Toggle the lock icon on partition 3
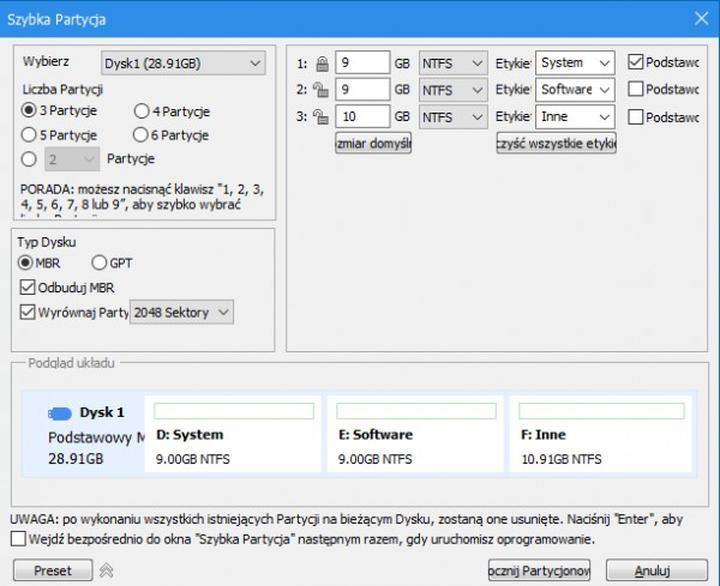720x586 pixels. click(321, 117)
